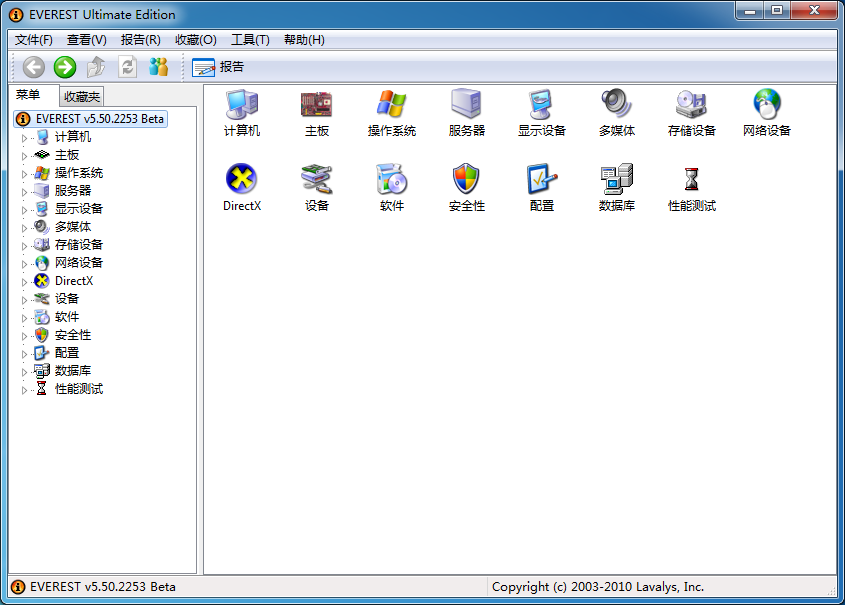Open the 工具(T) menu
This screenshot has height=605, width=845.
(x=250, y=40)
